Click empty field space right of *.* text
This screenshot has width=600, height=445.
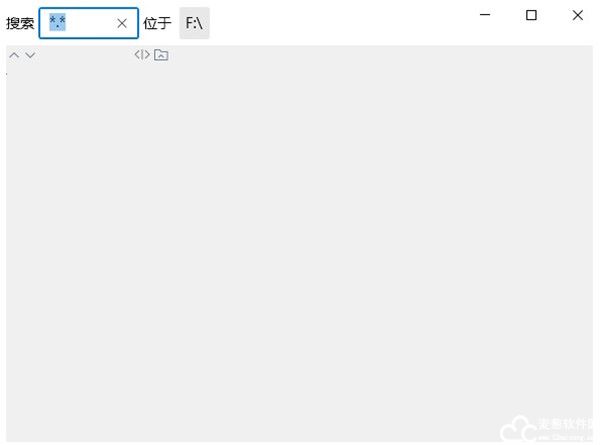pos(90,23)
